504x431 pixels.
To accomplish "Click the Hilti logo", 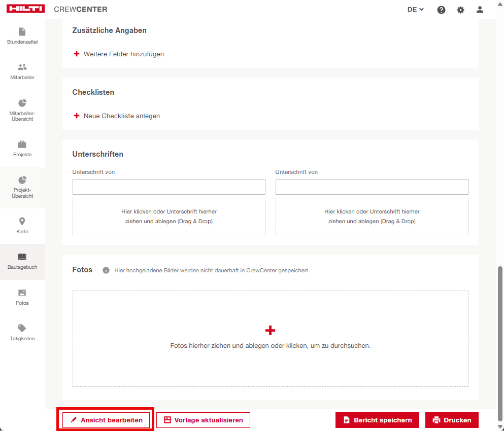I will tap(26, 9).
